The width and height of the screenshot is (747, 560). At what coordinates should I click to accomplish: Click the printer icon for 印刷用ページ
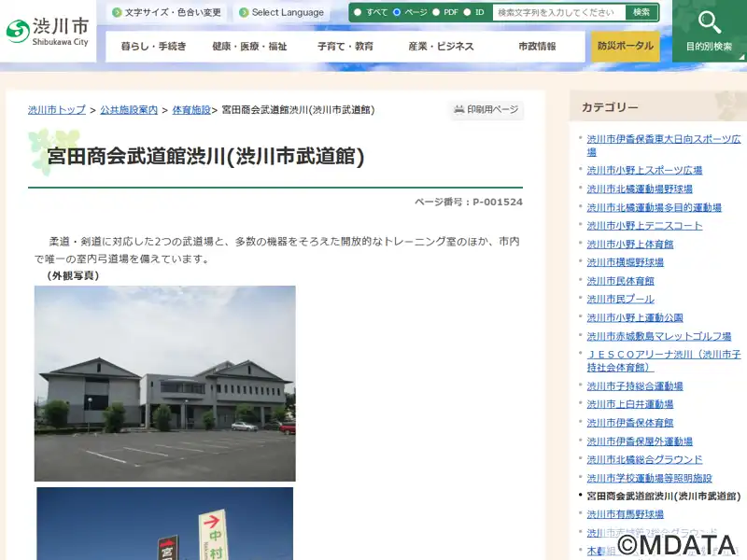click(459, 110)
